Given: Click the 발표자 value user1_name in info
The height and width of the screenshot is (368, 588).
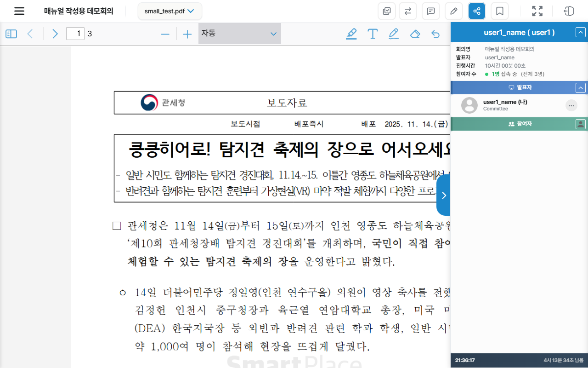Looking at the screenshot, I should tap(500, 57).
